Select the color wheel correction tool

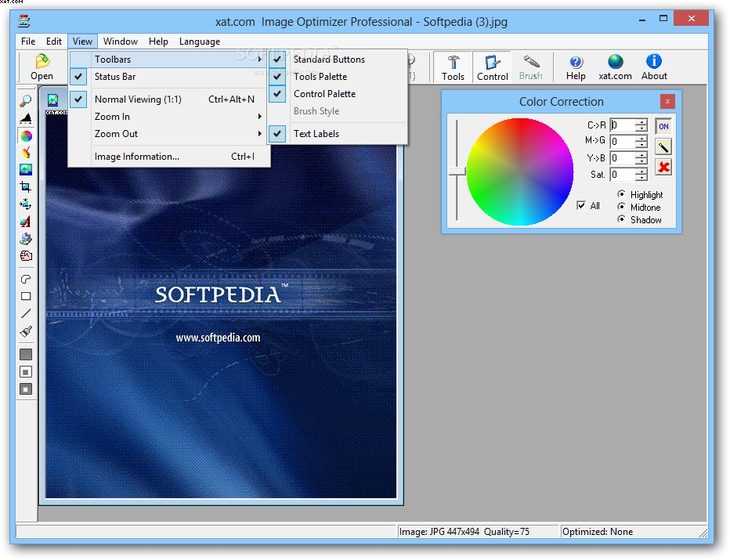[26, 135]
